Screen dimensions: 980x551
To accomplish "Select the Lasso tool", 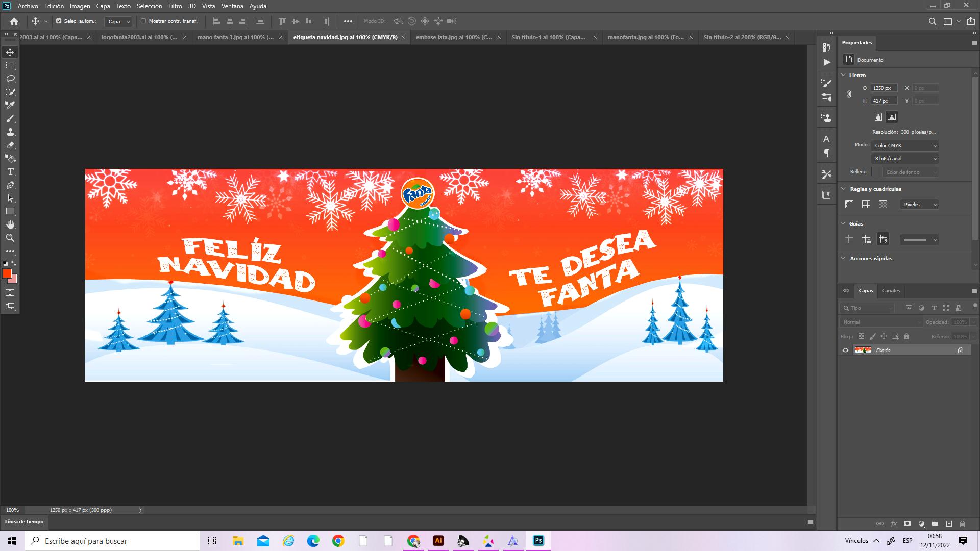I will tap(10, 79).
